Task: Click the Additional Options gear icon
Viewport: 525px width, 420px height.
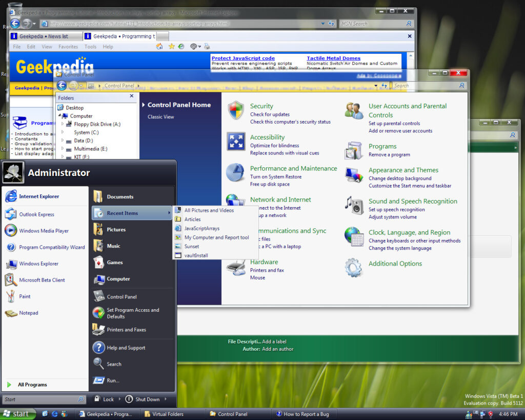Action: coord(354,268)
